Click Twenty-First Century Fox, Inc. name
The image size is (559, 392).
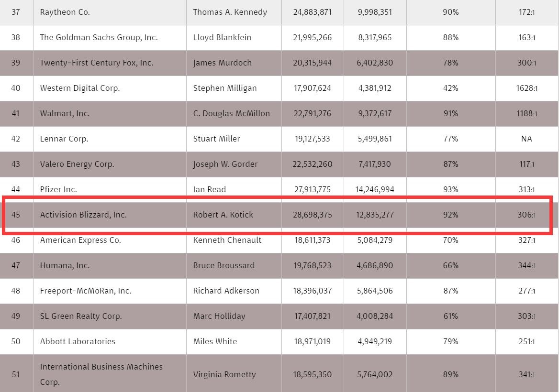pyautogui.click(x=97, y=63)
